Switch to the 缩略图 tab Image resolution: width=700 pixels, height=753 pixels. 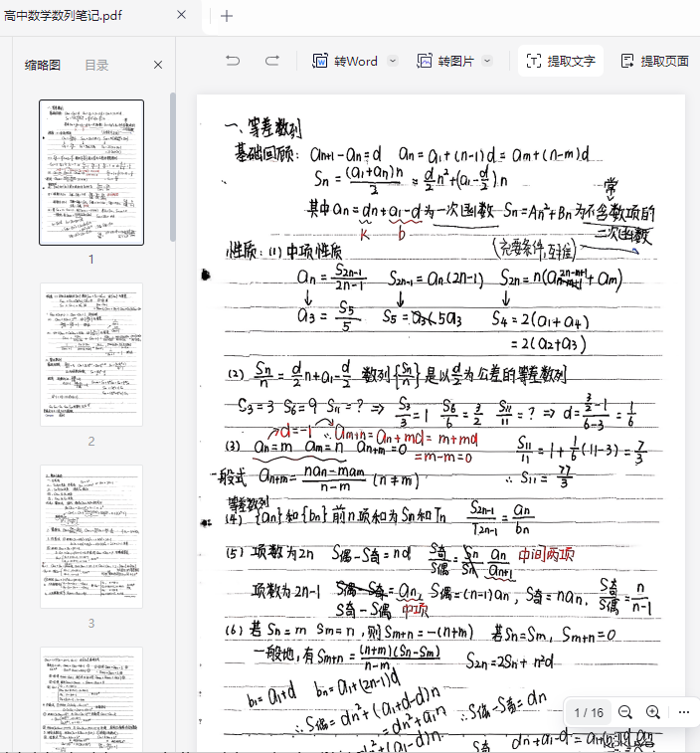click(43, 65)
